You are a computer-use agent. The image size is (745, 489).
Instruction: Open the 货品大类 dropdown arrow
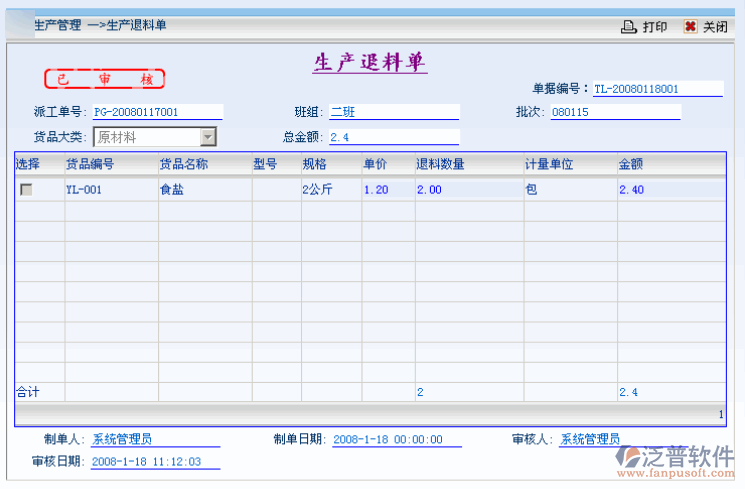point(208,137)
